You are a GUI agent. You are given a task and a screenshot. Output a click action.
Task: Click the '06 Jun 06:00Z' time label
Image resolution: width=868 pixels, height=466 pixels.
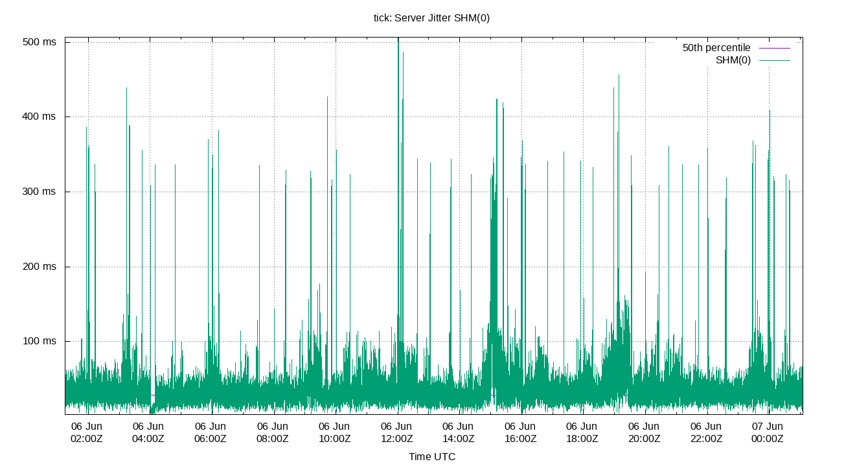[211, 432]
